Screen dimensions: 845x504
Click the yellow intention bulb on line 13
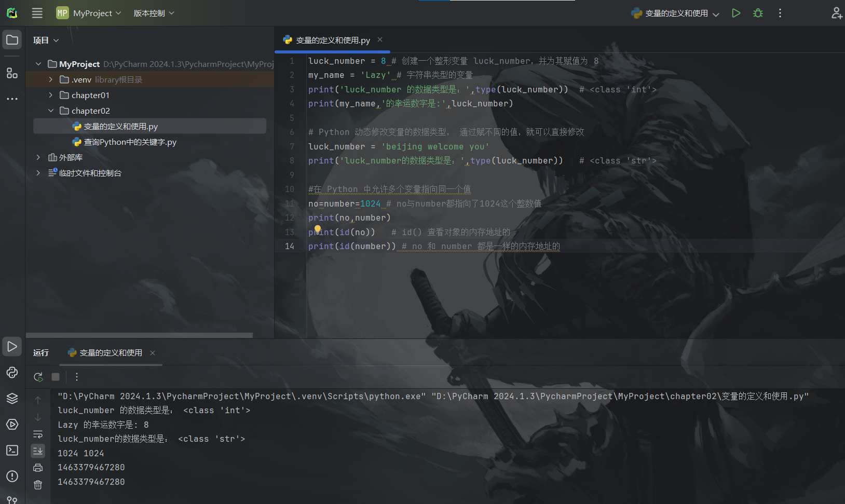[318, 229]
